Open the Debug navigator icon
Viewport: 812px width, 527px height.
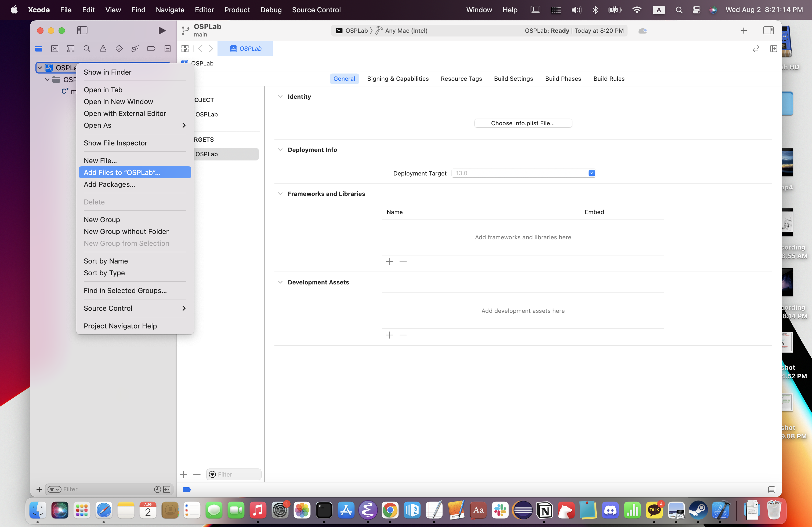pos(135,49)
